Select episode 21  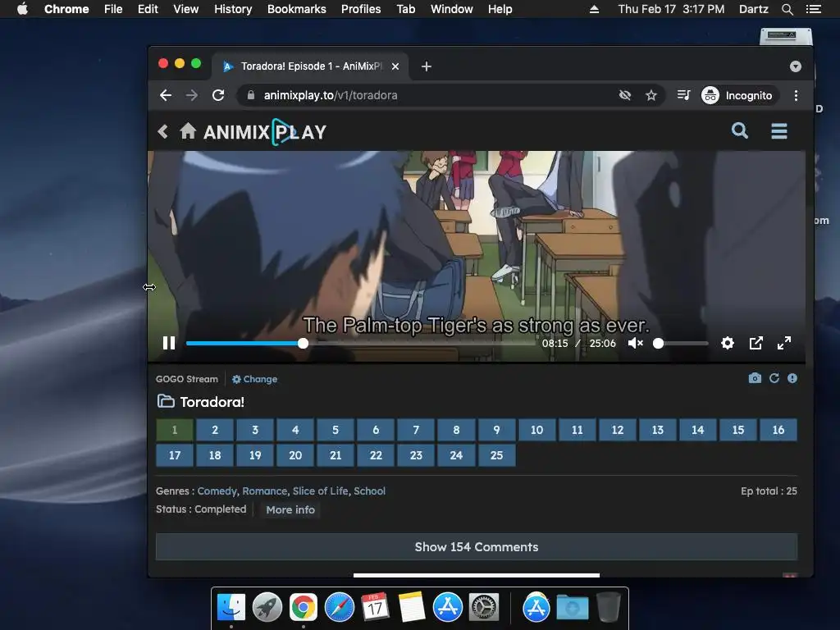click(336, 454)
